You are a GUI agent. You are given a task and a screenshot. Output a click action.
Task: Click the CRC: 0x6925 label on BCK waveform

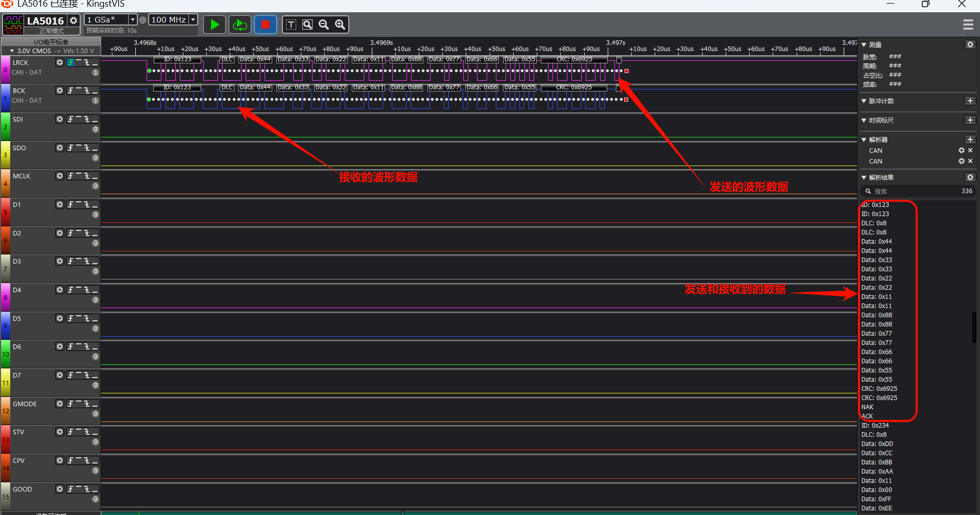click(x=573, y=87)
